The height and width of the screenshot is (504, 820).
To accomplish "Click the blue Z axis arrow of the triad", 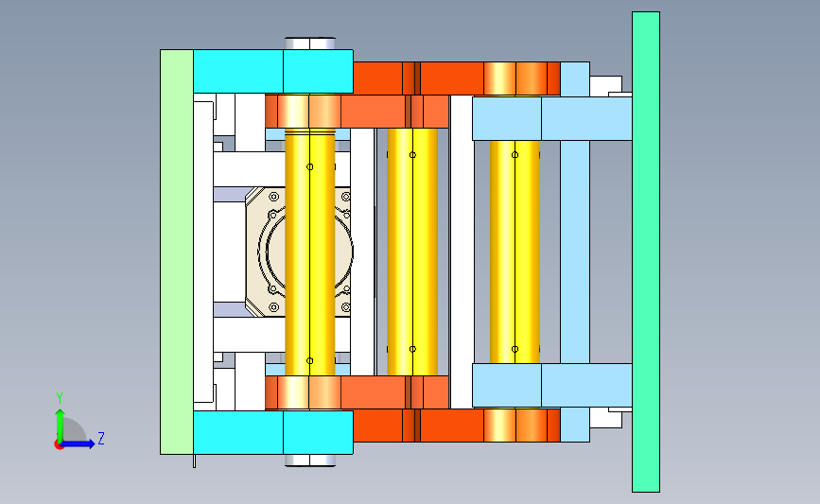I will pyautogui.click(x=79, y=444).
